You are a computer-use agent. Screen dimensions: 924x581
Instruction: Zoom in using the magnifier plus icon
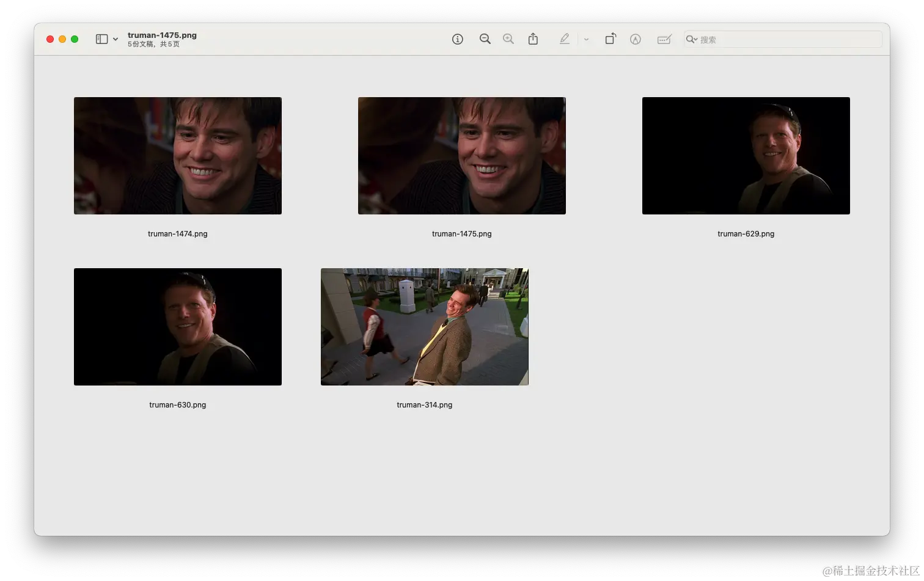(x=508, y=39)
